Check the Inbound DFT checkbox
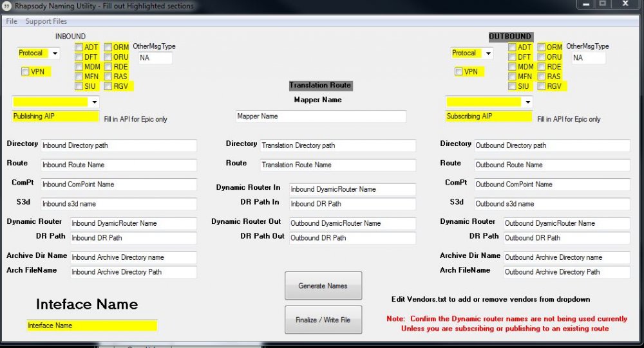 pos(79,57)
